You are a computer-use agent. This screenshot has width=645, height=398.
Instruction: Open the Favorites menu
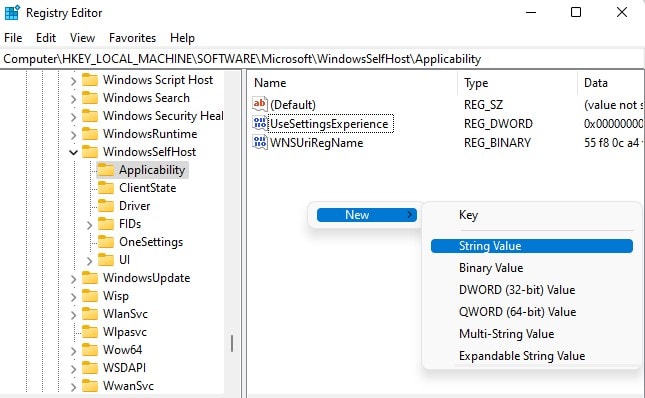pos(132,38)
